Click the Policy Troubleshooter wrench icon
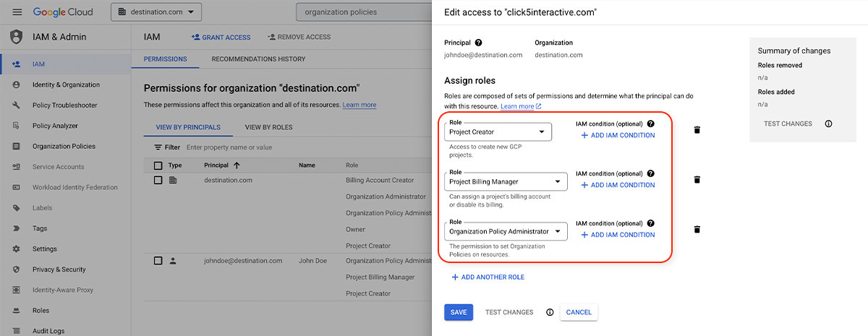This screenshot has height=336, width=868. click(x=17, y=105)
